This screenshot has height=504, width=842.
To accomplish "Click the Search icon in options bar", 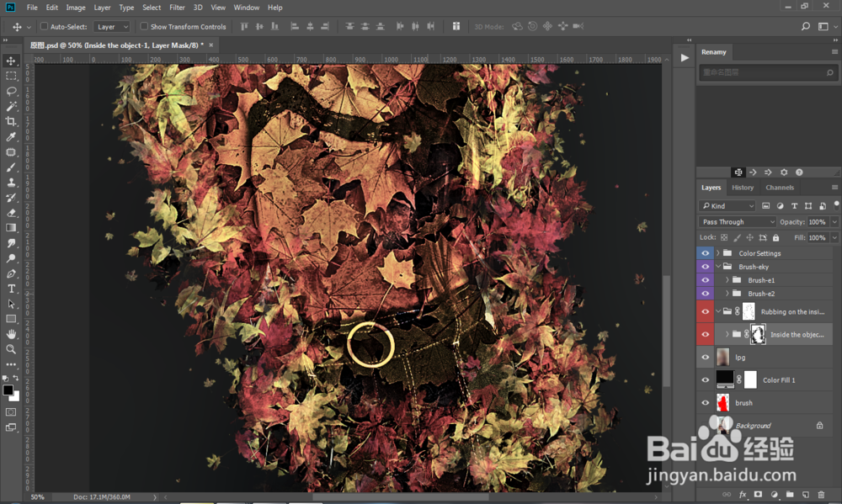I will [806, 26].
